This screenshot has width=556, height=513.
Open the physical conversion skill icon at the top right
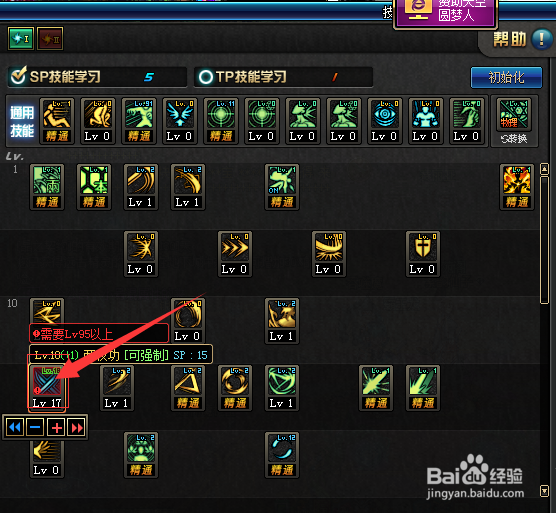514,115
